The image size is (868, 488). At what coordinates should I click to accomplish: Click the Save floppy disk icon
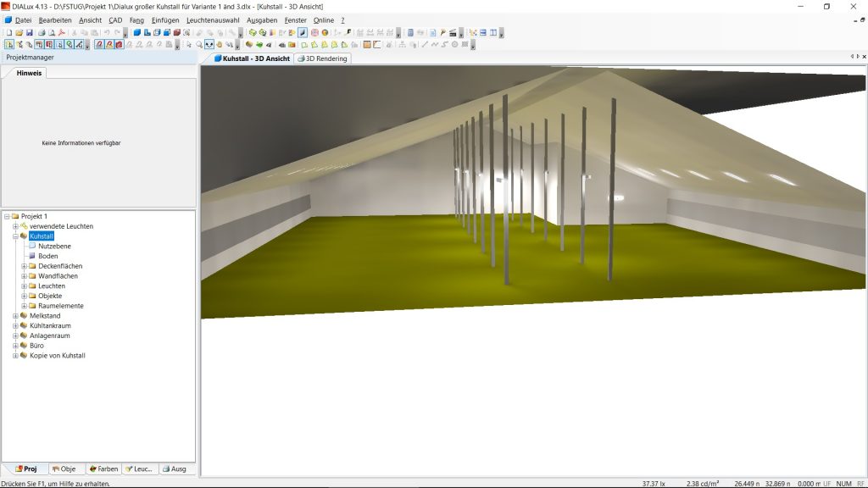pyautogui.click(x=30, y=33)
